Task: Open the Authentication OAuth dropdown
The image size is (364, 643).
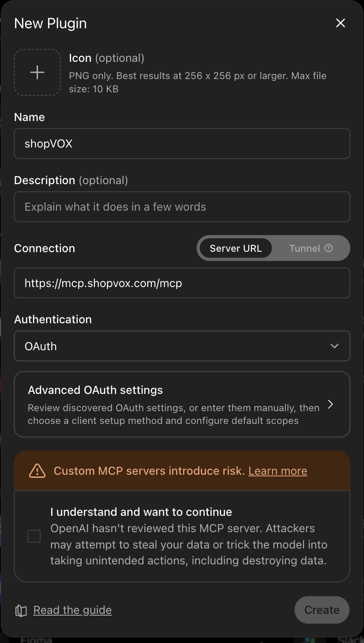Action: coord(182,346)
